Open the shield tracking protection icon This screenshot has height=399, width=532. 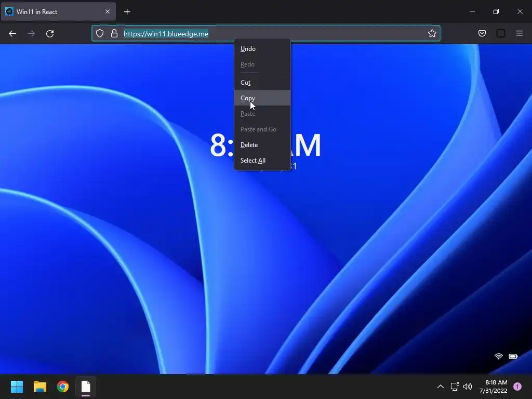coord(100,33)
